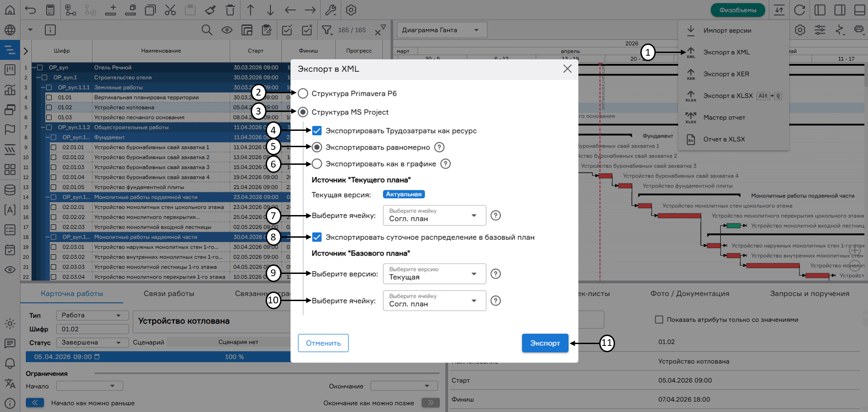Viewport: 868px width, 412px height.
Task: Click the 'Отменить' button
Action: (x=323, y=343)
